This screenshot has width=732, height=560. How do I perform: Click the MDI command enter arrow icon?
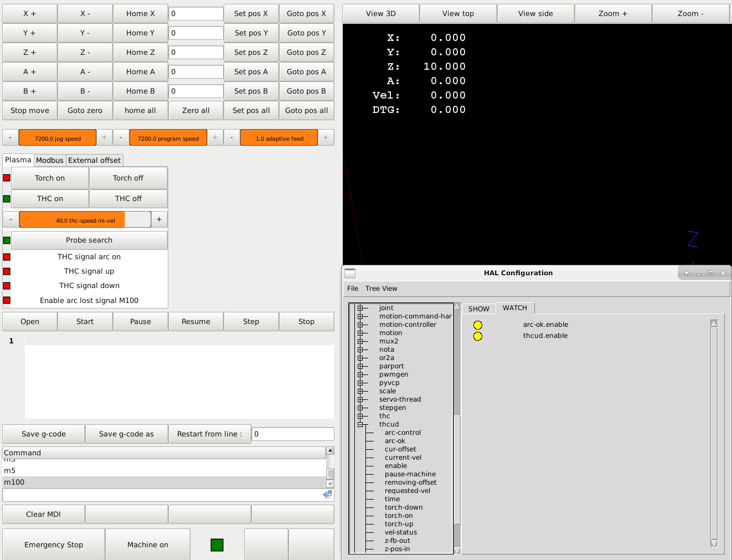click(x=328, y=494)
